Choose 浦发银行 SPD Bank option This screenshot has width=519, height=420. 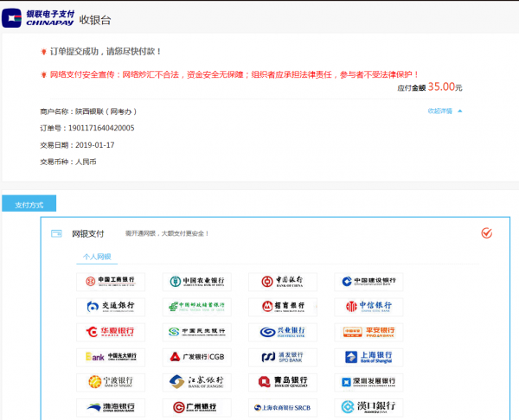283,357
